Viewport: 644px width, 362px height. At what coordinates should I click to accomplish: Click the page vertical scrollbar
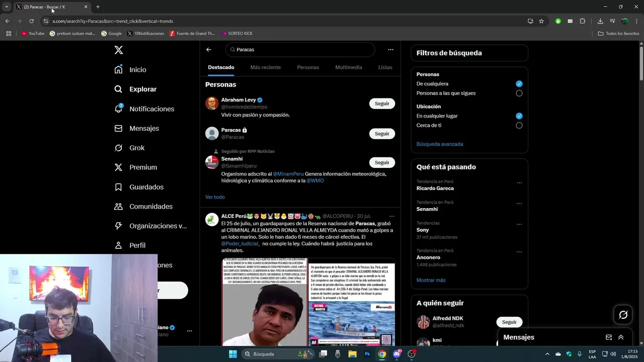coord(641,63)
